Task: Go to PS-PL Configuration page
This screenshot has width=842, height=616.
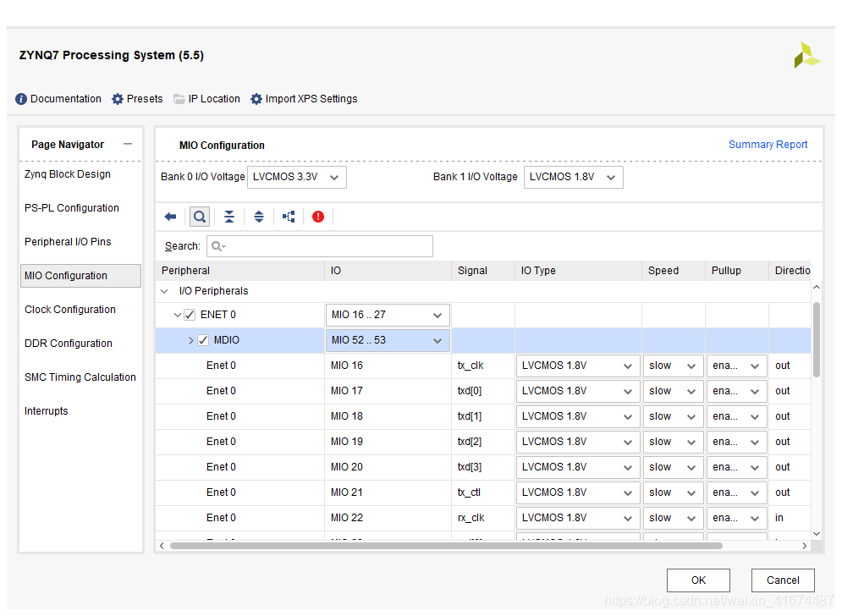Action: click(72, 208)
